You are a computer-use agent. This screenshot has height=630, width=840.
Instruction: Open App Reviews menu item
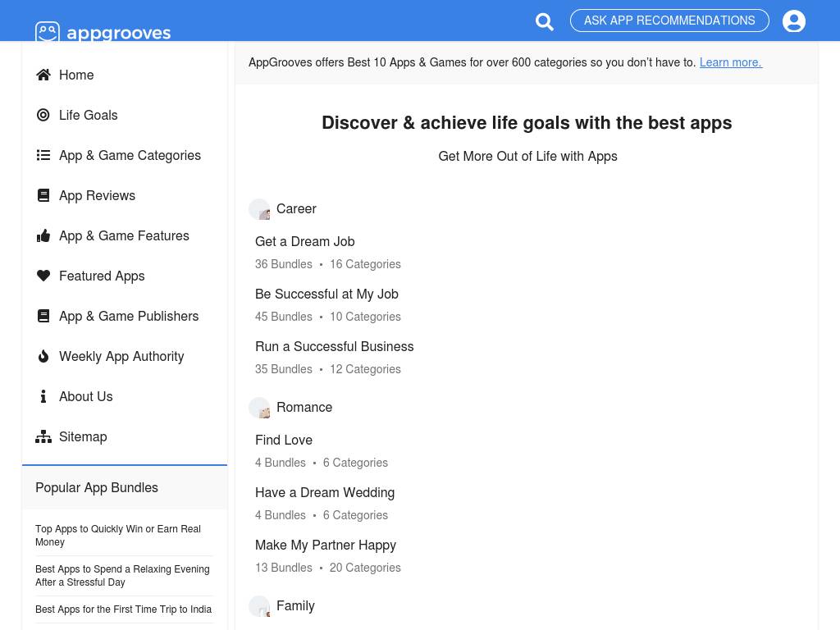click(x=97, y=195)
